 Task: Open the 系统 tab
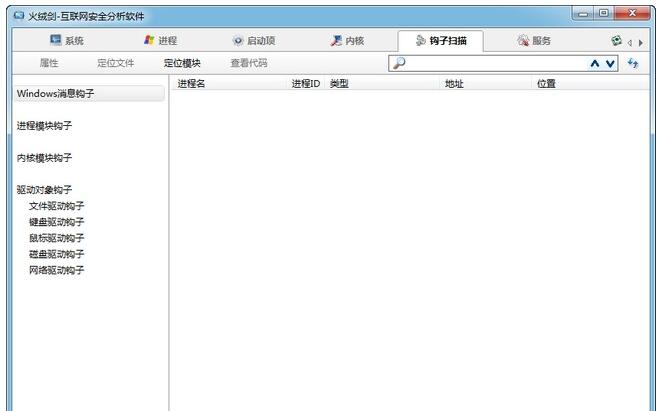(66, 40)
